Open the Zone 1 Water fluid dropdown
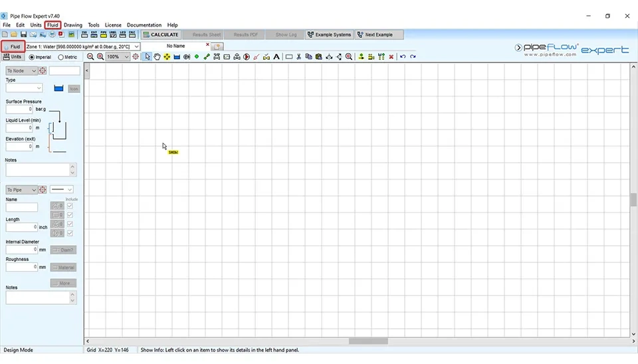The height and width of the screenshot is (364, 638). [136, 46]
